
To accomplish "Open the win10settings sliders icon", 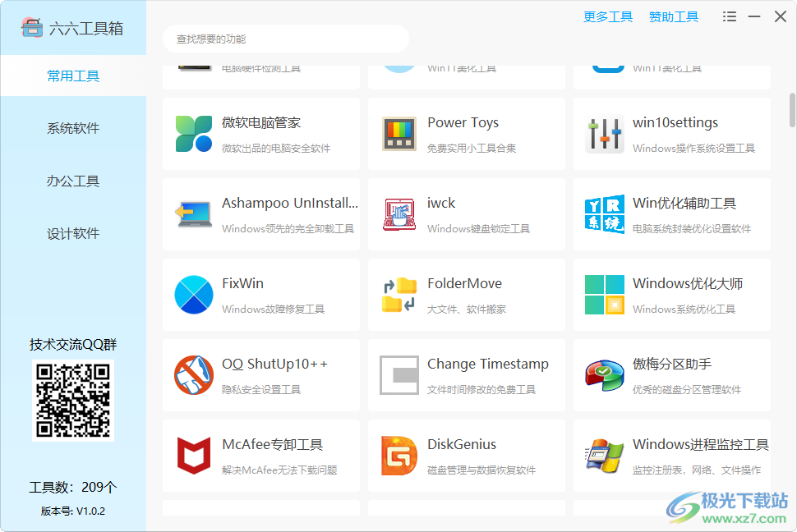I will 605,134.
